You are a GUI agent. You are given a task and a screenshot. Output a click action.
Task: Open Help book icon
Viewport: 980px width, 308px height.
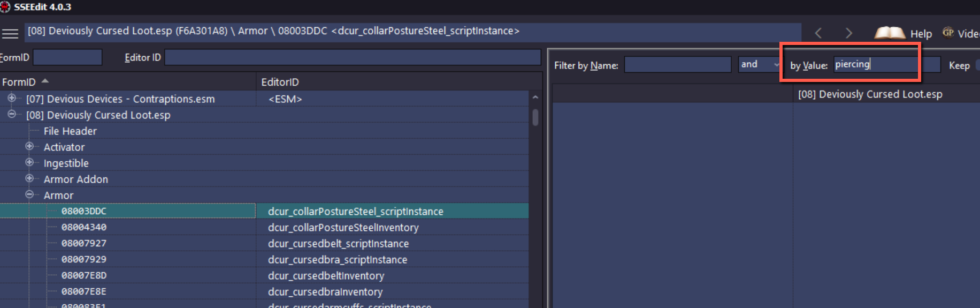[890, 33]
